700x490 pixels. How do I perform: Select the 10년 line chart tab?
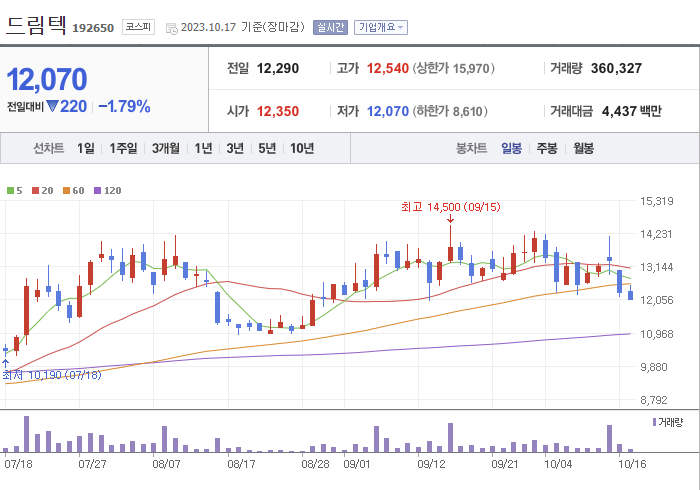click(x=302, y=148)
